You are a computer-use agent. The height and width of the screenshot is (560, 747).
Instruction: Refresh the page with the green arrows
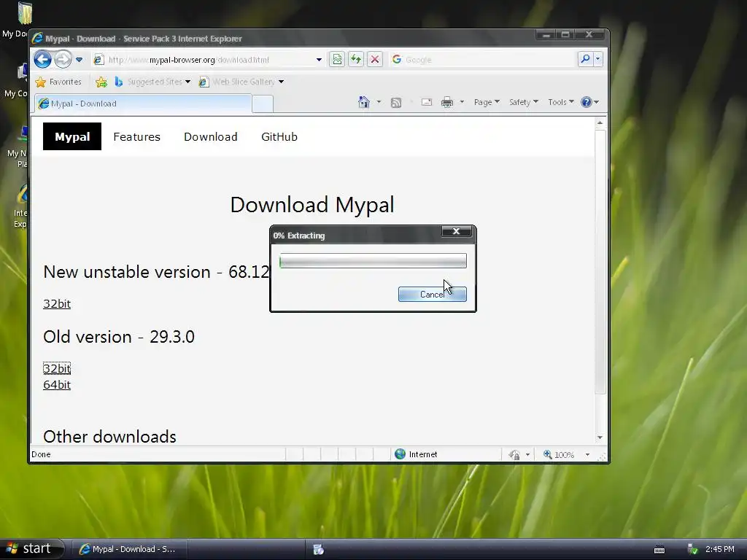(356, 60)
